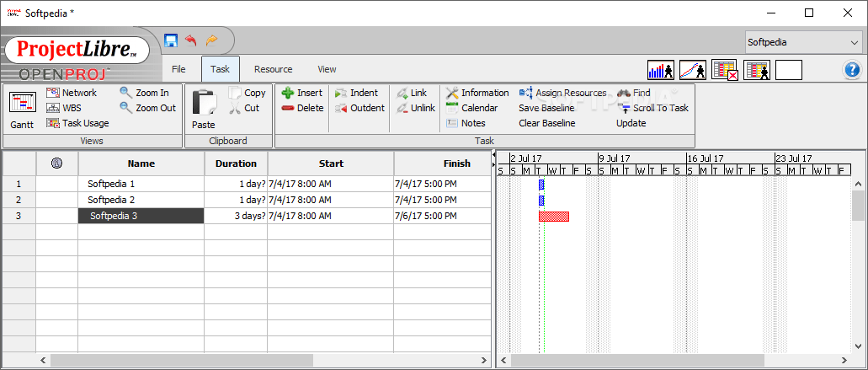Cut the selected task
The height and width of the screenshot is (370, 868).
point(245,108)
